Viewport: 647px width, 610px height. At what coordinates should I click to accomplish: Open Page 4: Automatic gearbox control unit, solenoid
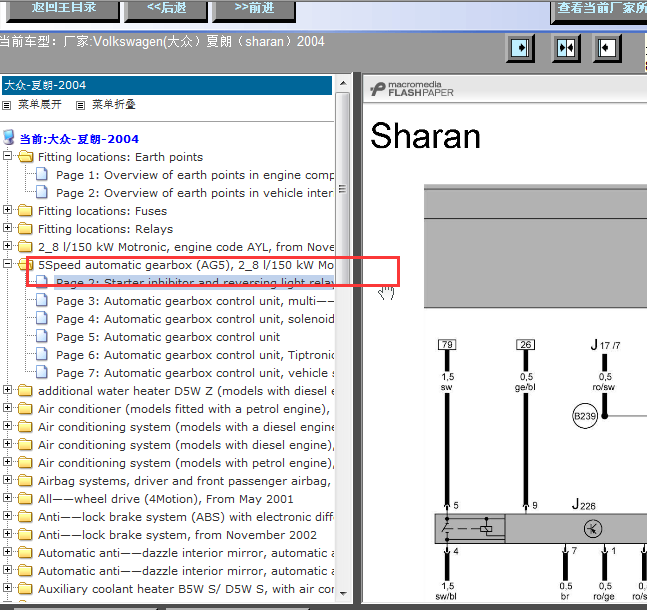[194, 319]
